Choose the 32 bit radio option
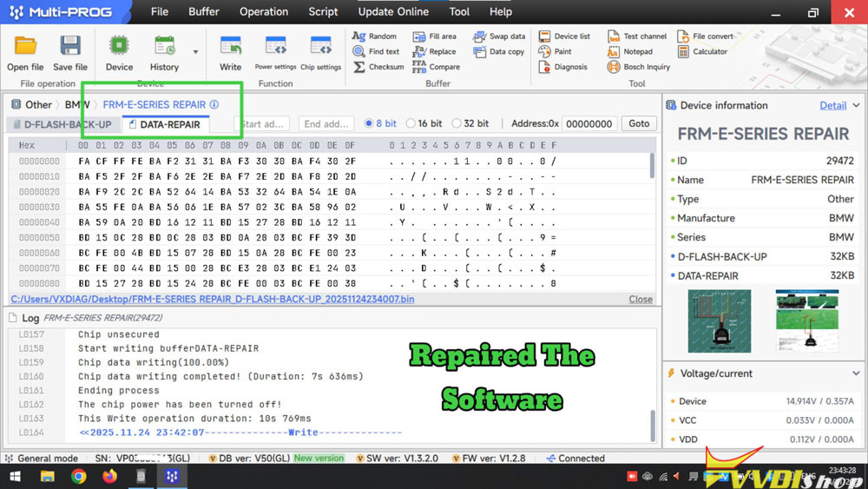Viewport: 868px width, 489px height. [x=457, y=124]
